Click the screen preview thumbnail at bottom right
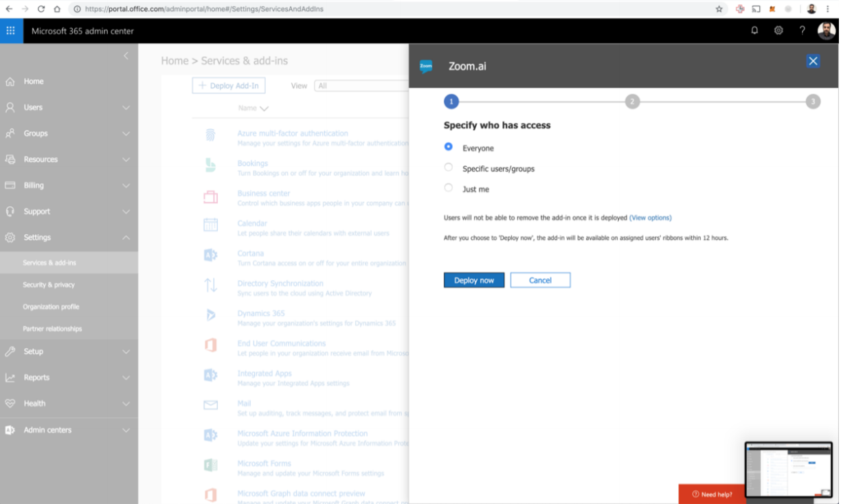Screen dimensions: 841x504 tap(789, 470)
